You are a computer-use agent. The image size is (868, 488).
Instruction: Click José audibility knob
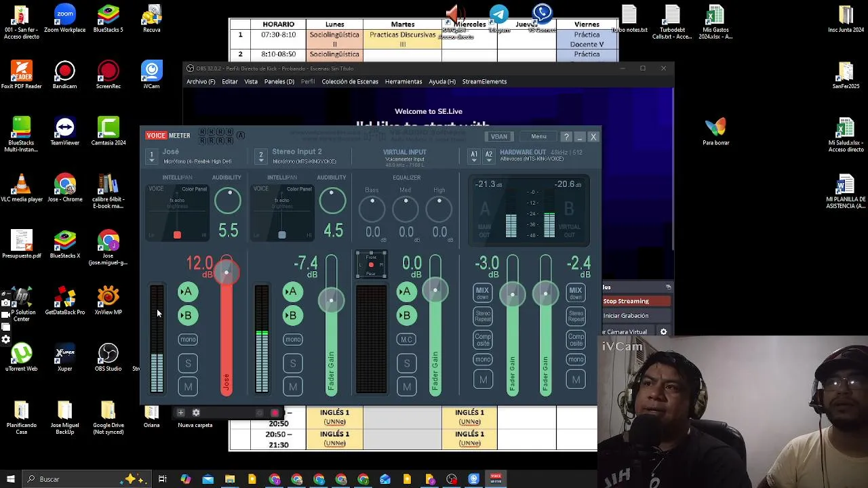(x=228, y=201)
